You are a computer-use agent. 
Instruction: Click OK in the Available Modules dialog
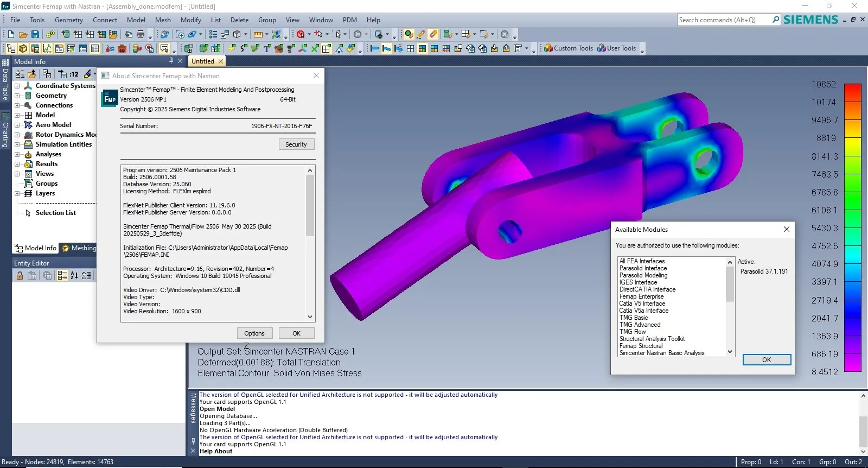767,360
